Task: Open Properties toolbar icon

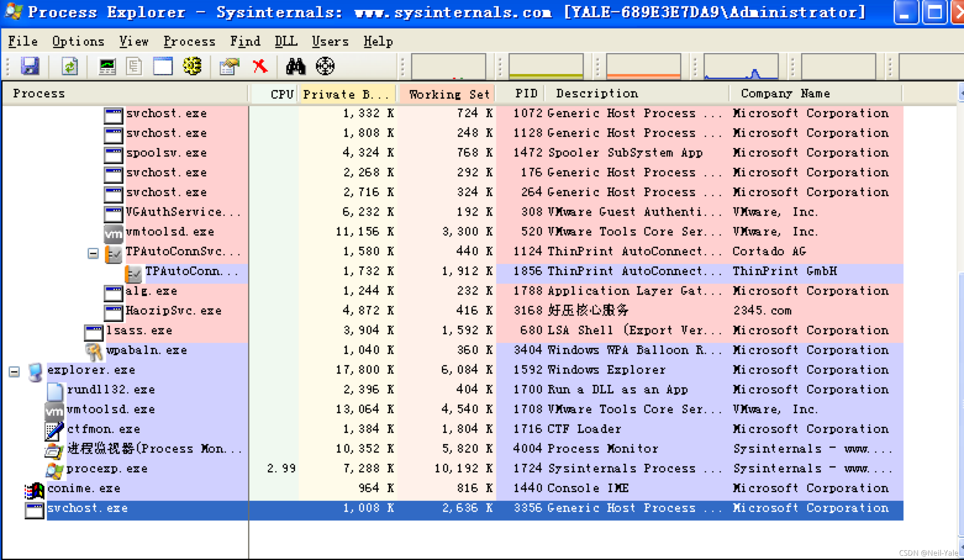Action: point(230,66)
